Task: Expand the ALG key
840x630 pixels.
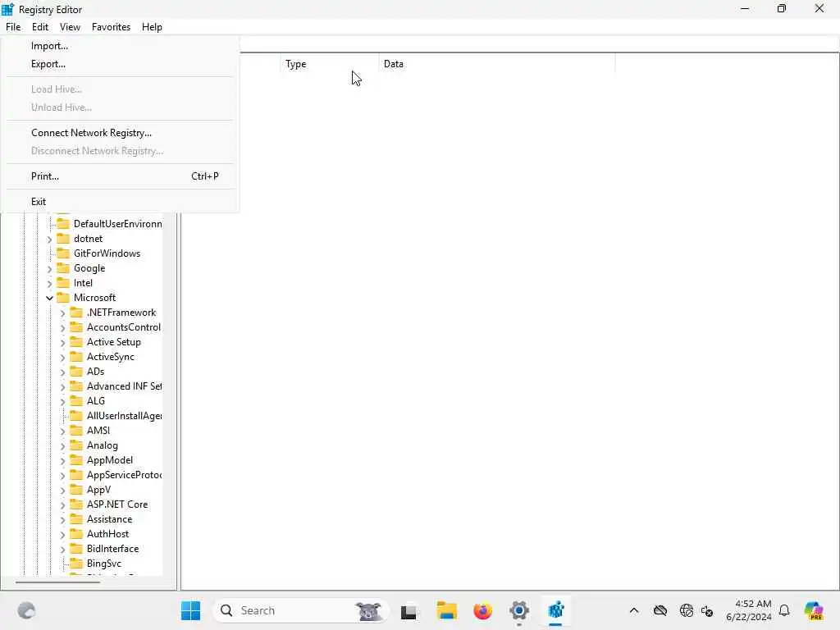Action: tap(62, 401)
